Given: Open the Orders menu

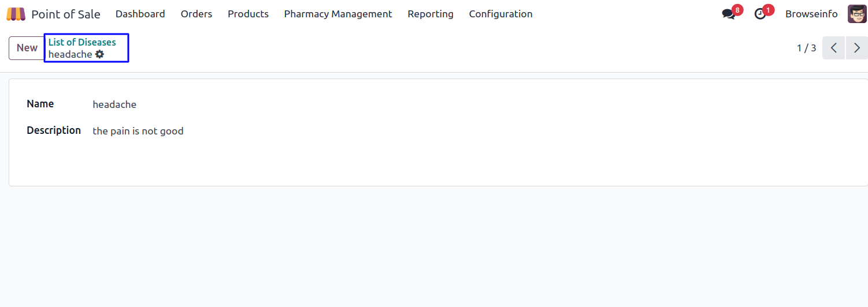Looking at the screenshot, I should click(x=196, y=14).
